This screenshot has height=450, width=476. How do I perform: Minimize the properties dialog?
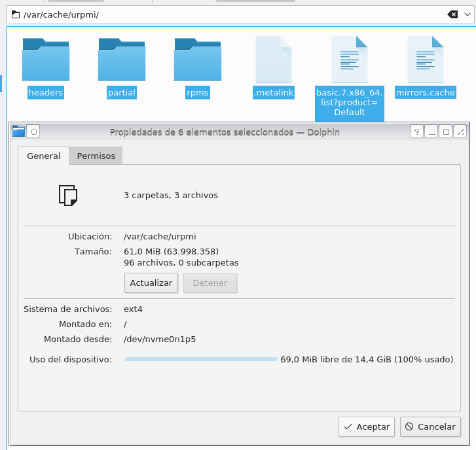coord(431,131)
